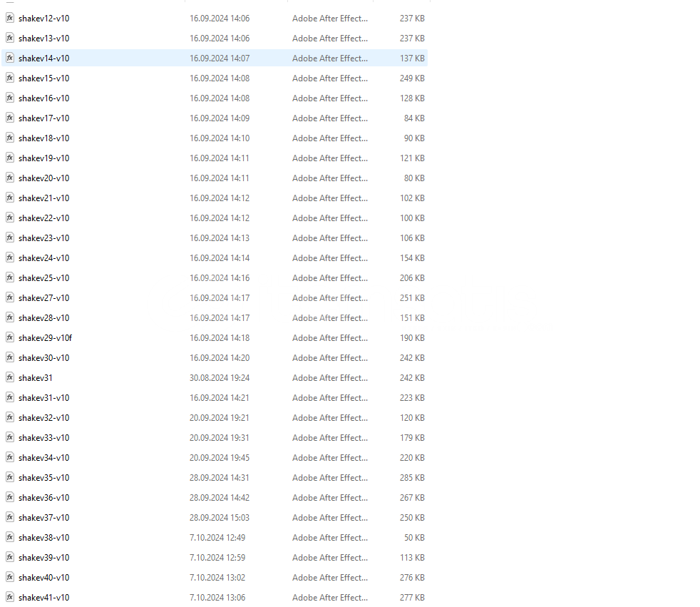
Task: Click the 128 KB size value
Action: point(412,98)
